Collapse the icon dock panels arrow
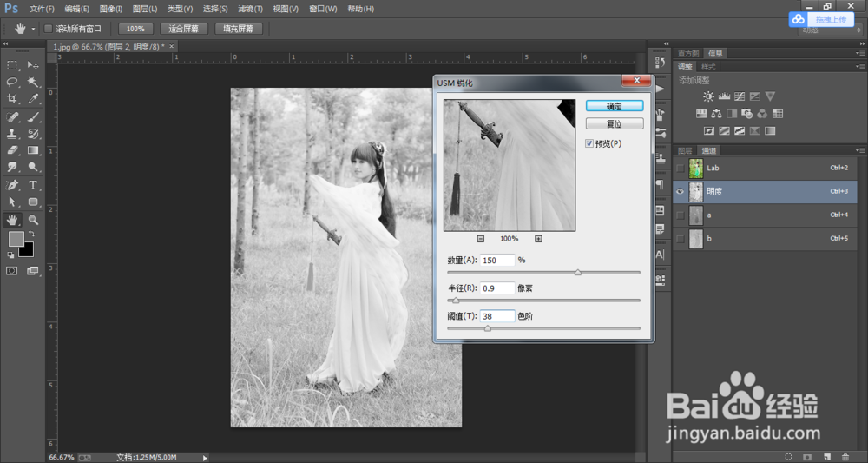 [667, 43]
